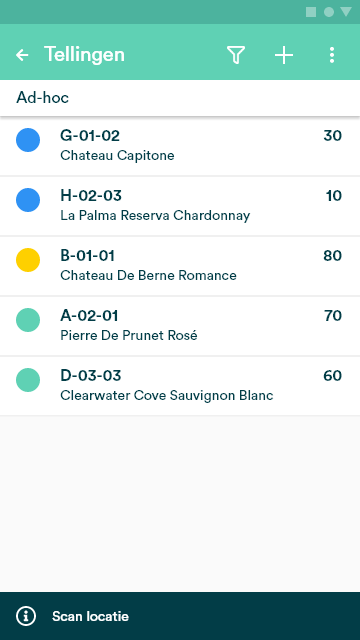The height and width of the screenshot is (640, 360).
Task: Open Chateau De Berne Romance count
Action: point(180,266)
